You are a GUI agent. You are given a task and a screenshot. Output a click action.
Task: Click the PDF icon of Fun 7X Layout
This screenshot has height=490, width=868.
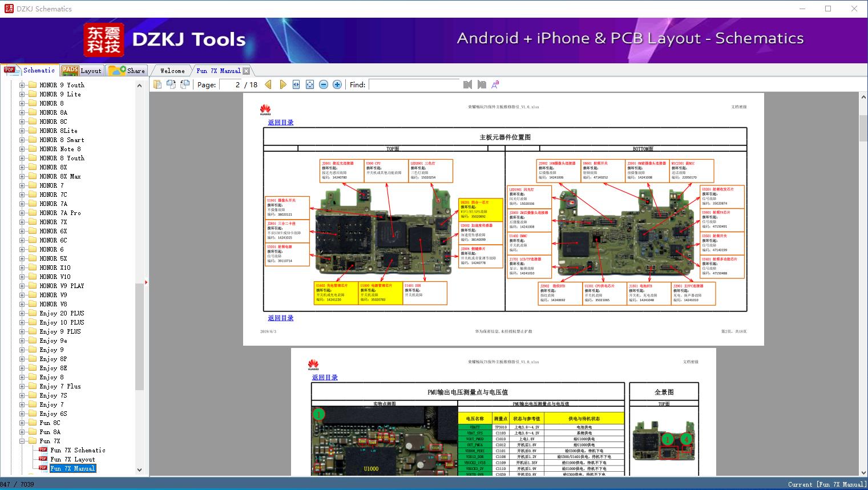coord(43,459)
